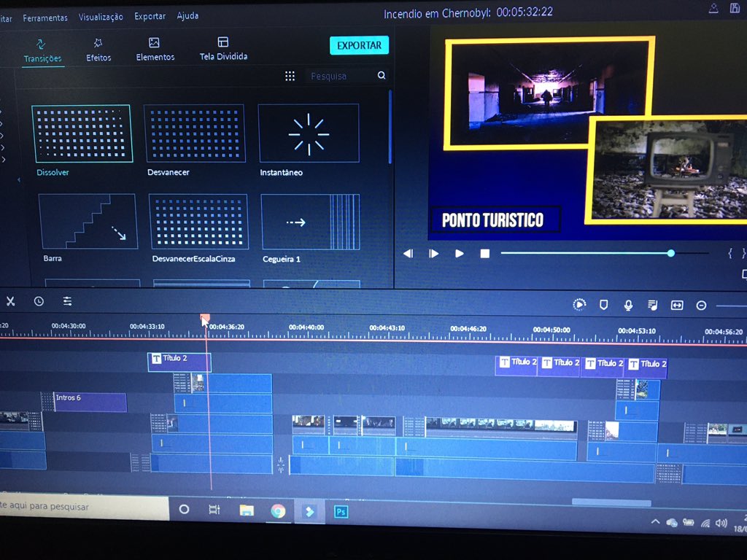Switch to the Tela Dividida tab
Screen dimensions: 747x560
223,49
